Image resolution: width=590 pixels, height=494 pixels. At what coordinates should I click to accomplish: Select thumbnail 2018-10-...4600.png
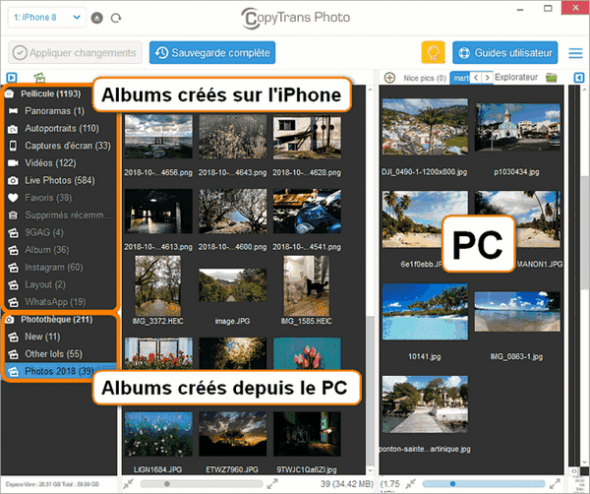233,211
